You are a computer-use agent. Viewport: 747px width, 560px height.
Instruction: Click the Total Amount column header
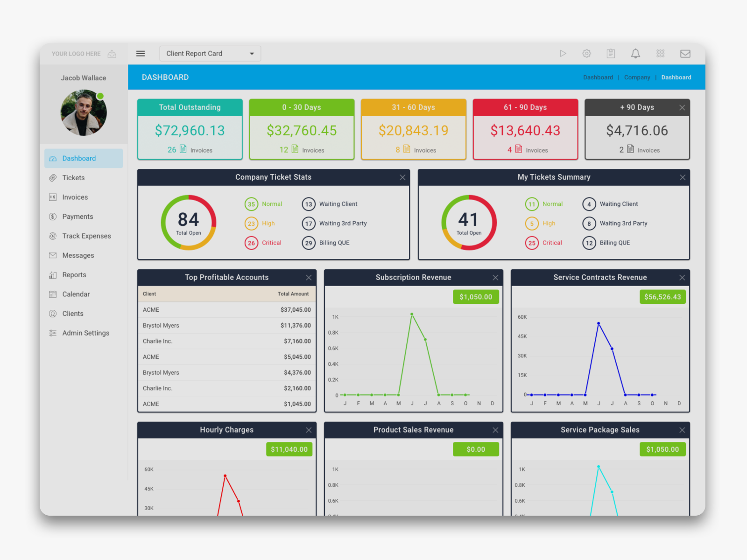[293, 294]
